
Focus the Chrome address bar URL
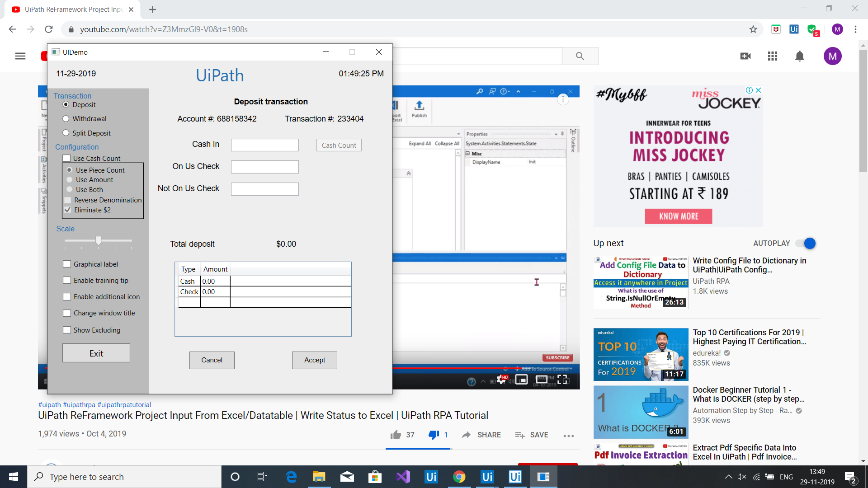click(164, 29)
